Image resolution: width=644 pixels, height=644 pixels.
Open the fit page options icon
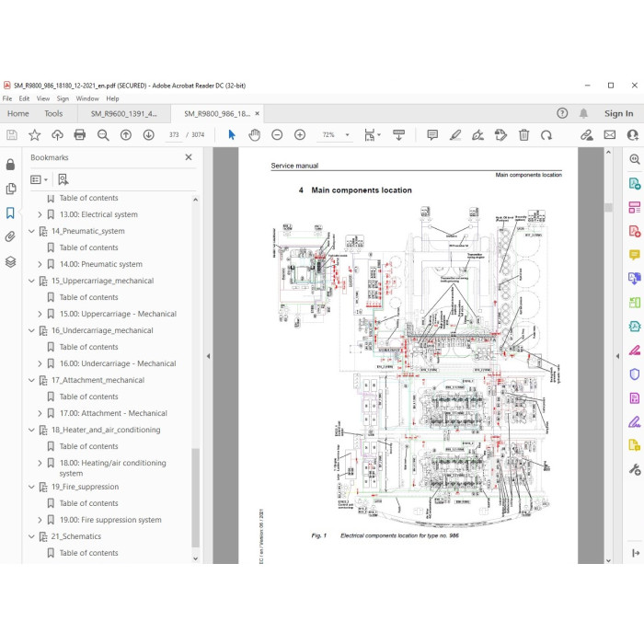[372, 134]
